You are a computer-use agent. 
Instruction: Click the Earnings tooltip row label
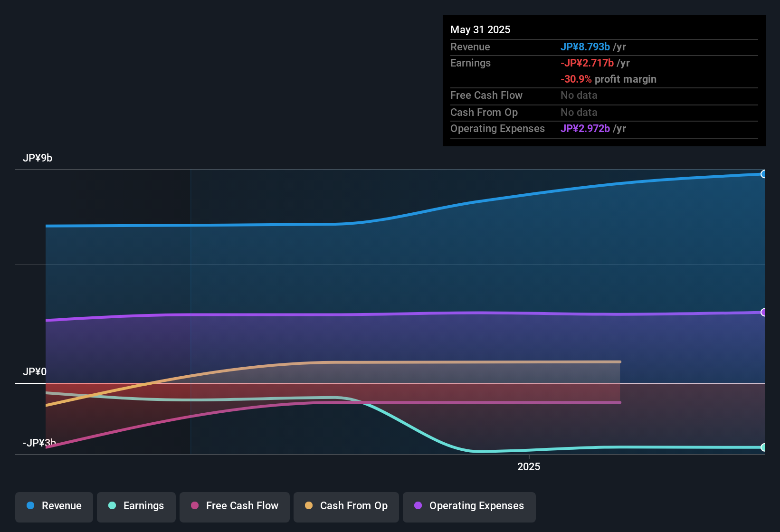pyautogui.click(x=470, y=63)
